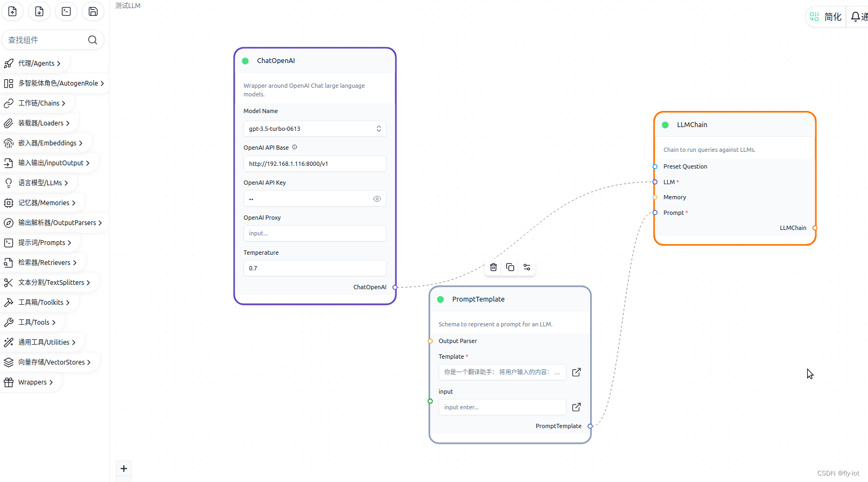Click the LLMChain output connector handle
This screenshot has width=868, height=482.
[815, 228]
